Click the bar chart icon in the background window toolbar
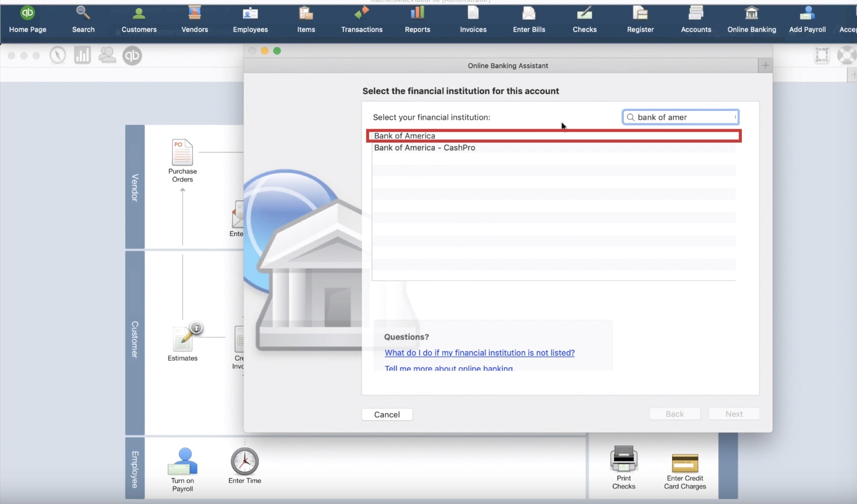 click(x=82, y=56)
